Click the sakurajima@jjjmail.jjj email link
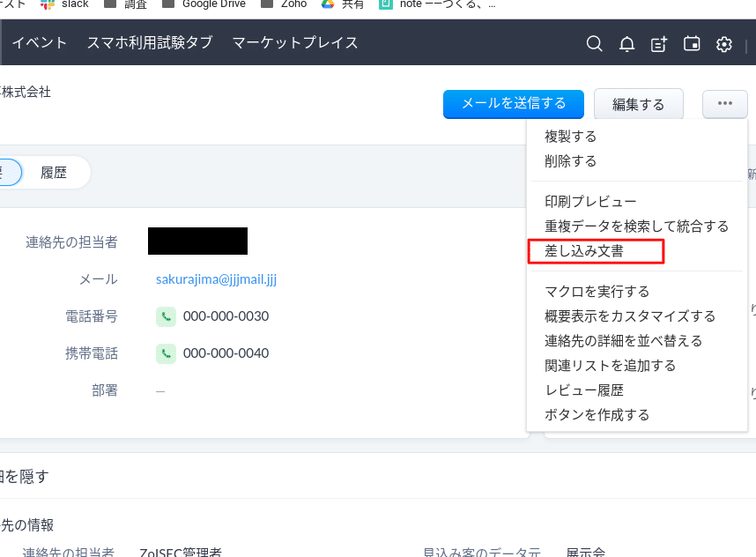 pyautogui.click(x=216, y=279)
